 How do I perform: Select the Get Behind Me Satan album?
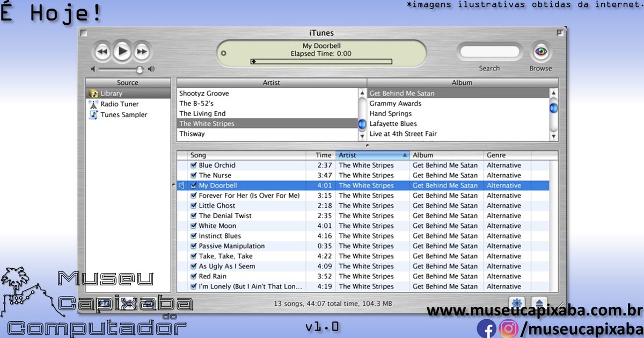click(x=459, y=94)
